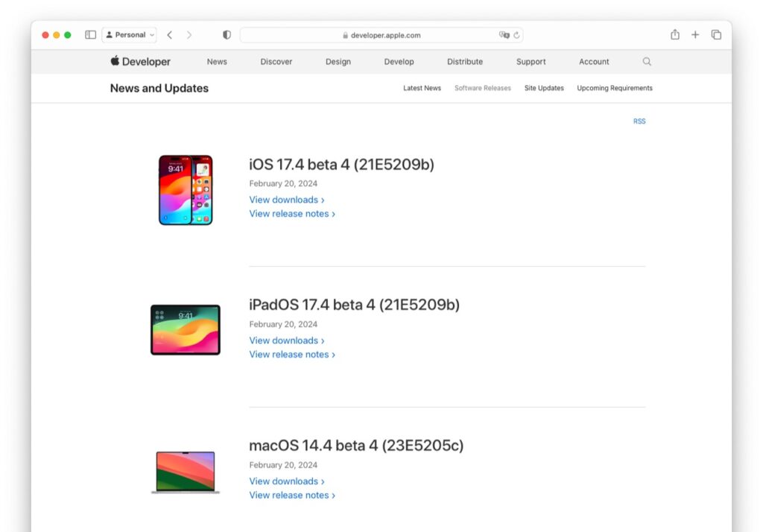
Task: Go forward using the forward arrow
Action: click(189, 34)
